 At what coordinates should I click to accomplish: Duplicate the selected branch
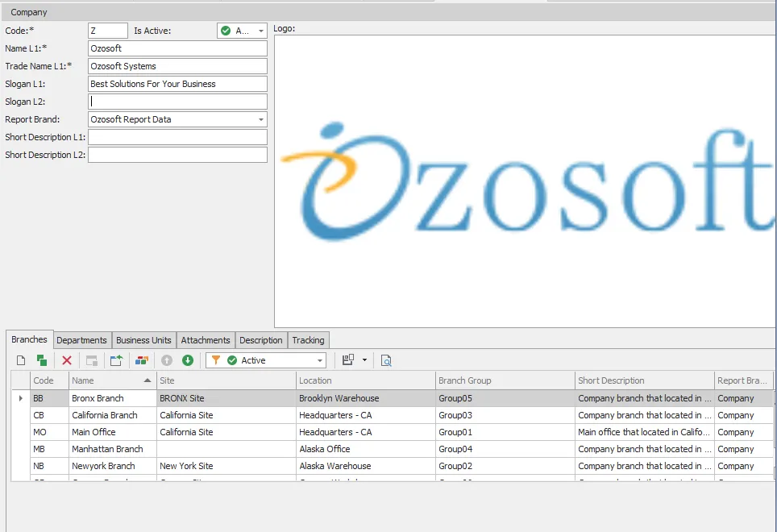pos(44,360)
